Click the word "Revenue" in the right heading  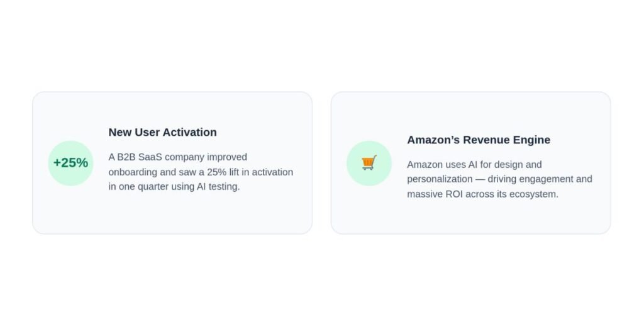[486, 140]
